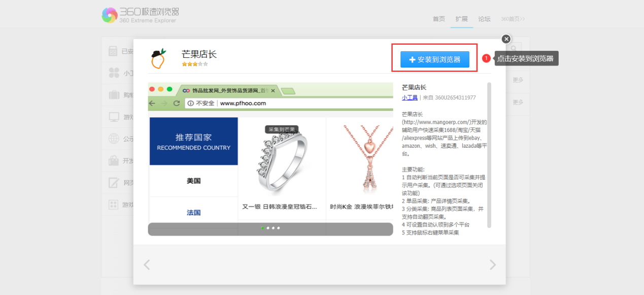644x295 pixels.
Task: Click the 安装到浏览器 install button
Action: 434,59
